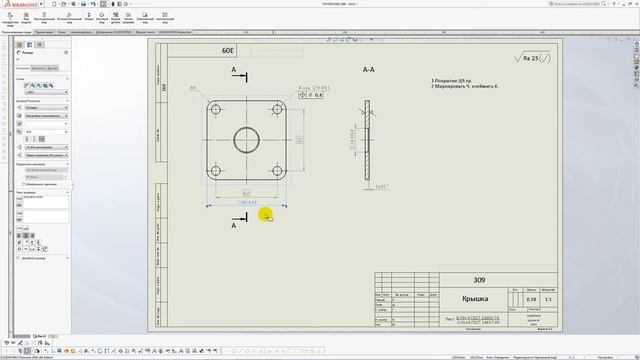This screenshot has height=360, width=640.
Task: Click the Break line (Линия разрыва) tool
Action: coord(128,17)
